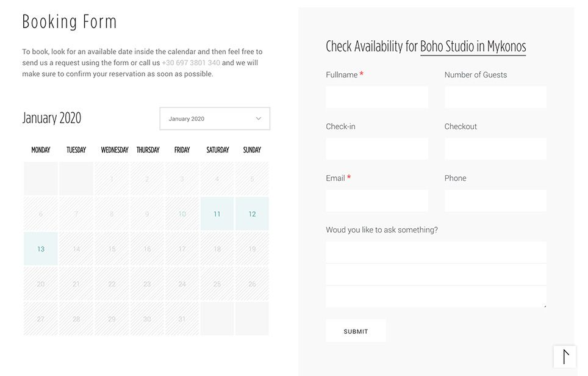
Task: Pick January 12 on the calendar
Action: pos(252,214)
